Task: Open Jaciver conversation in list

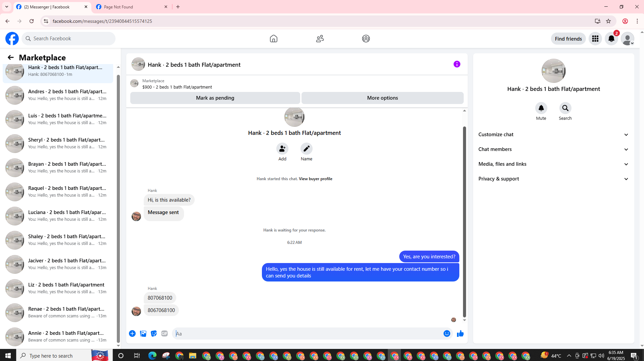Action: point(58,264)
